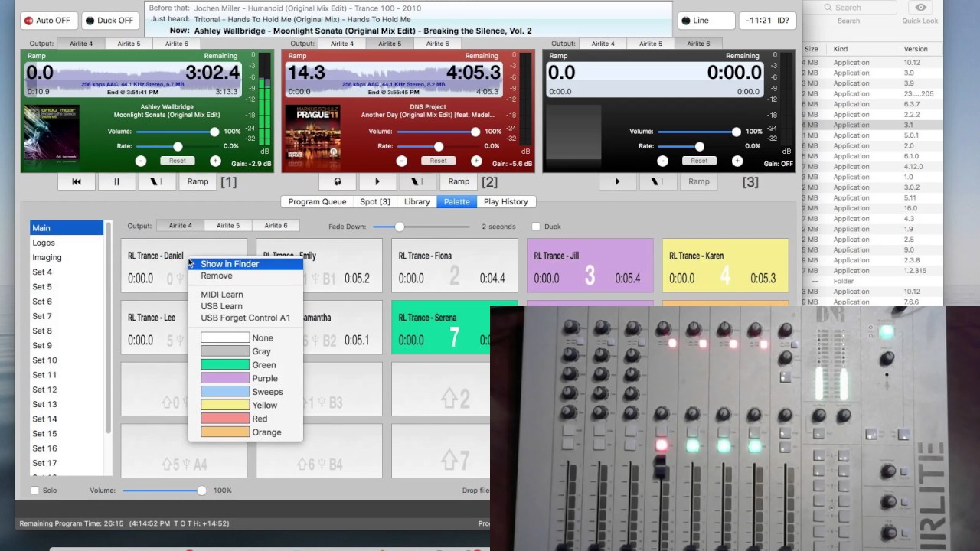Choose Remove from context menu
The height and width of the screenshot is (551, 980).
click(245, 275)
